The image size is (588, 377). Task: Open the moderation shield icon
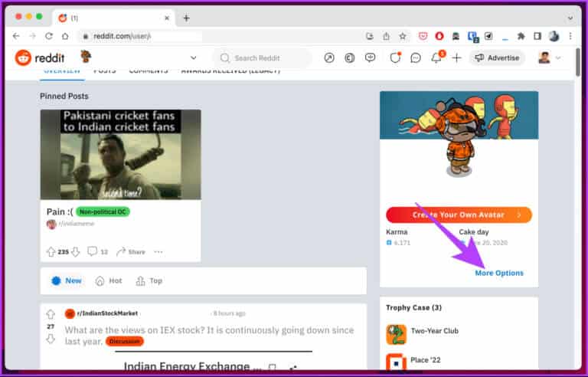coord(395,57)
